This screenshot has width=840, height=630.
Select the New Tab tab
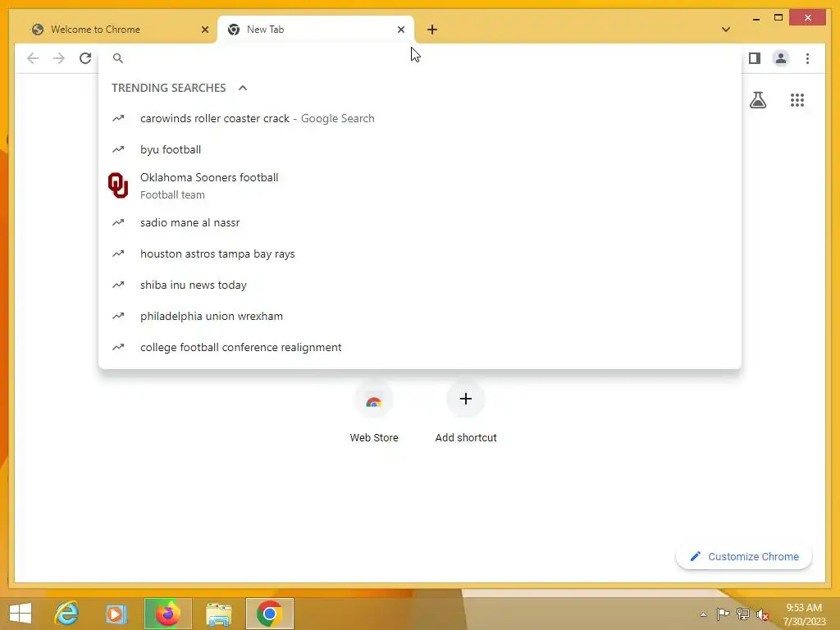pos(316,30)
